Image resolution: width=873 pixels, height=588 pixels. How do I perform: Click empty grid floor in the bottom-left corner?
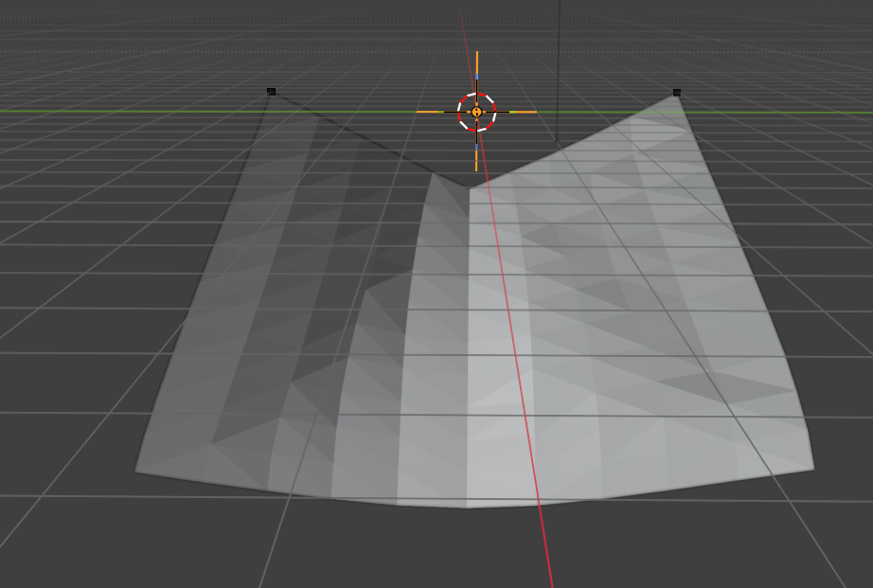(57, 540)
